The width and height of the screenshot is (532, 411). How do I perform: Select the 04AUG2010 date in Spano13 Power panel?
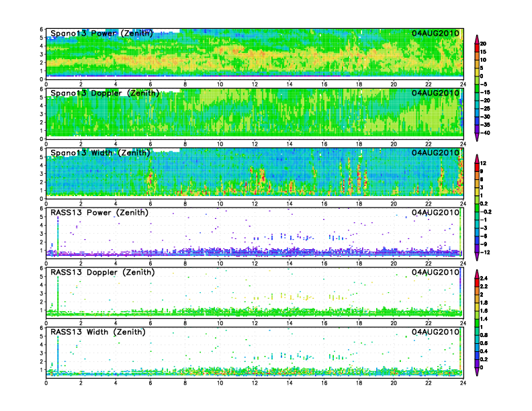point(435,33)
